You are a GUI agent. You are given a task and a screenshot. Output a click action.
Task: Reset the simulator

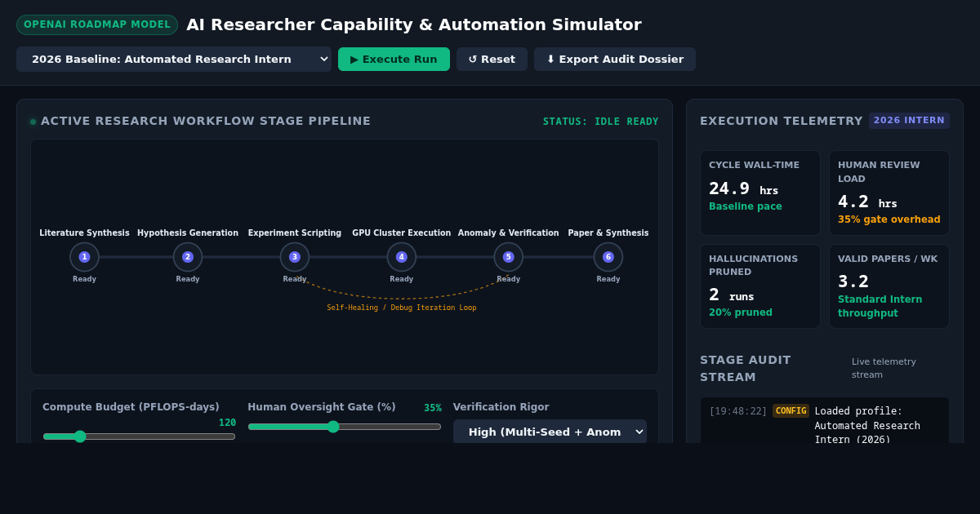(492, 59)
